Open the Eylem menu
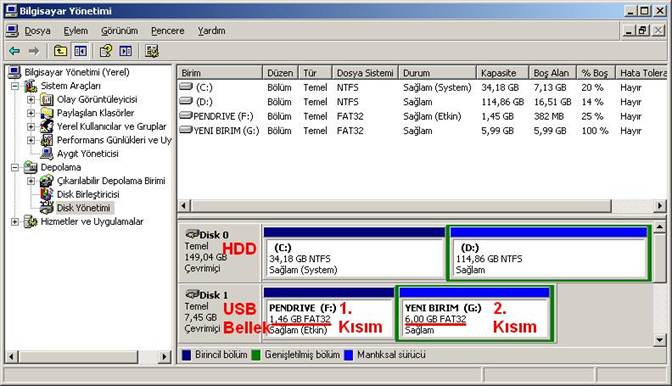Viewport: 672px width, 386px height. click(76, 31)
